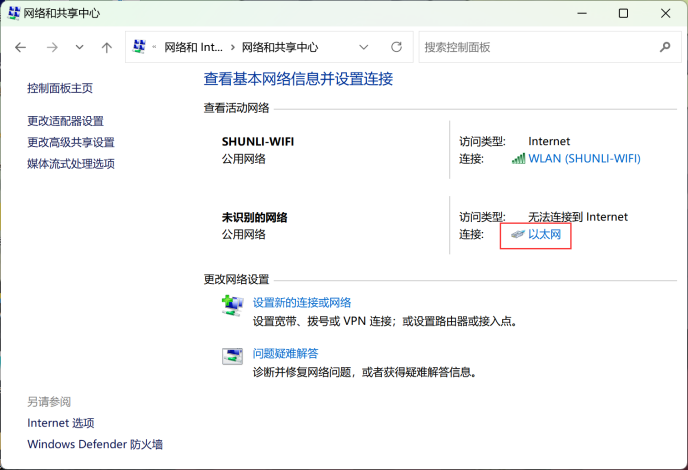Screen dimensions: 688x470
Task: Open '控制面板主页' link
Action: pos(60,88)
